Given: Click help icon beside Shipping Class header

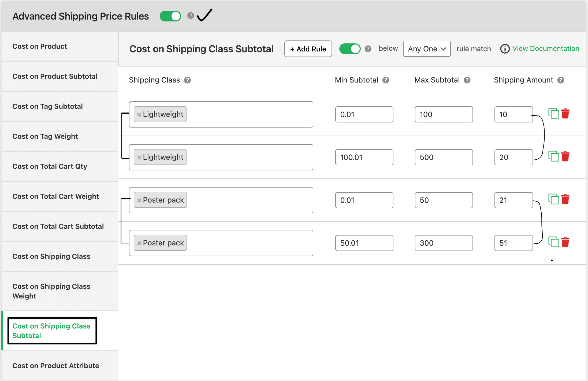Looking at the screenshot, I should tap(187, 80).
